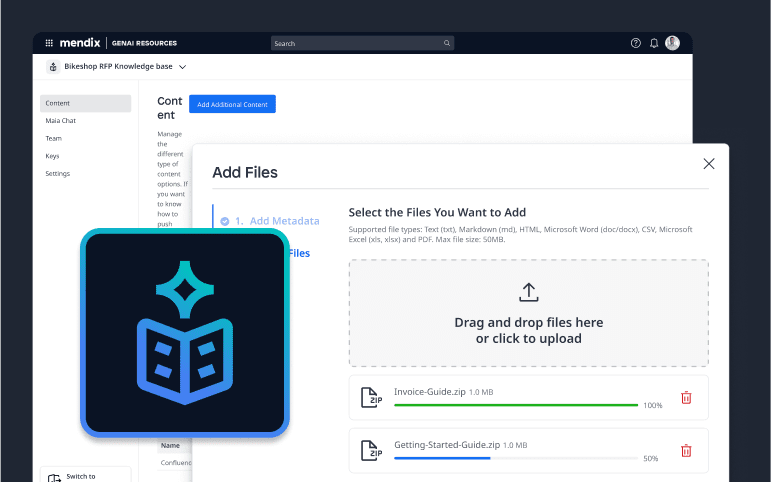Expand the Bikeshop RFP Knowledge base dropdown

coord(182,67)
